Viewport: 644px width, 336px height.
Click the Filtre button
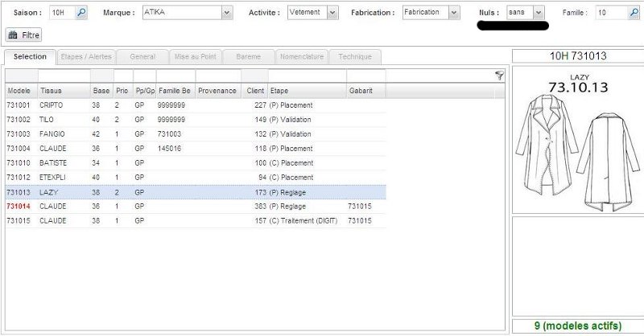pyautogui.click(x=23, y=35)
